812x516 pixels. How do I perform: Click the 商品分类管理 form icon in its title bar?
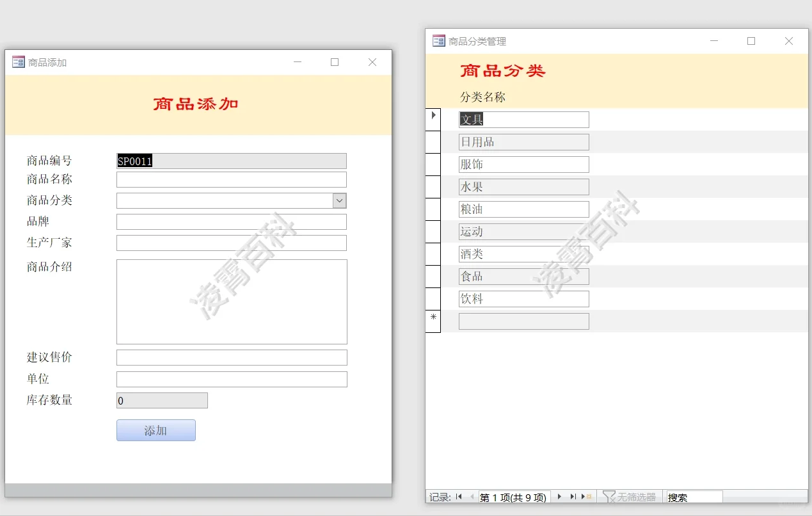tap(438, 40)
